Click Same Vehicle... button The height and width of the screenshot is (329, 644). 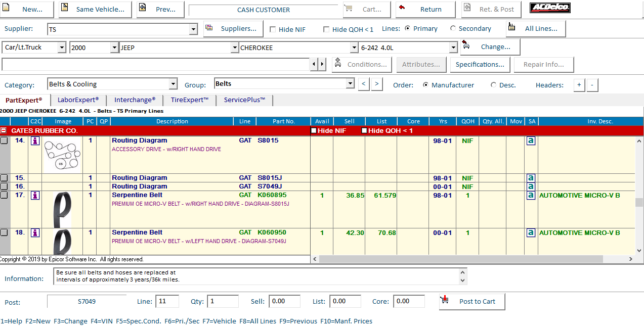click(x=95, y=9)
